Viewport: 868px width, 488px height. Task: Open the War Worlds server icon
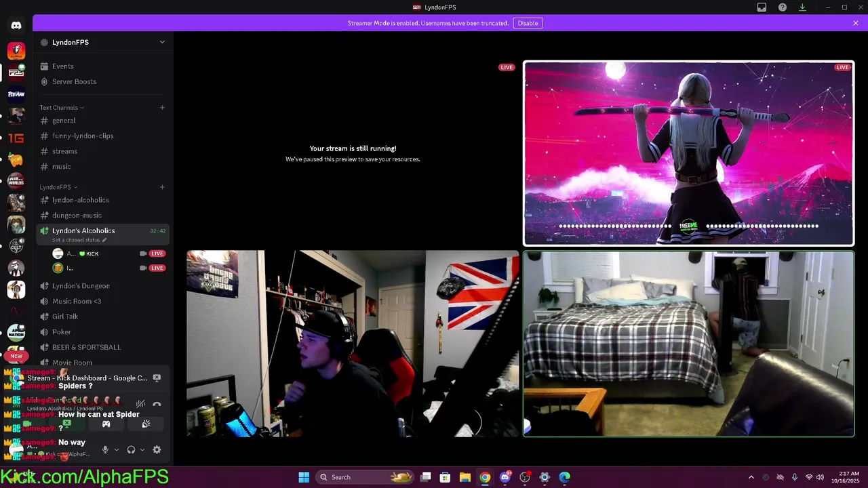click(16, 181)
